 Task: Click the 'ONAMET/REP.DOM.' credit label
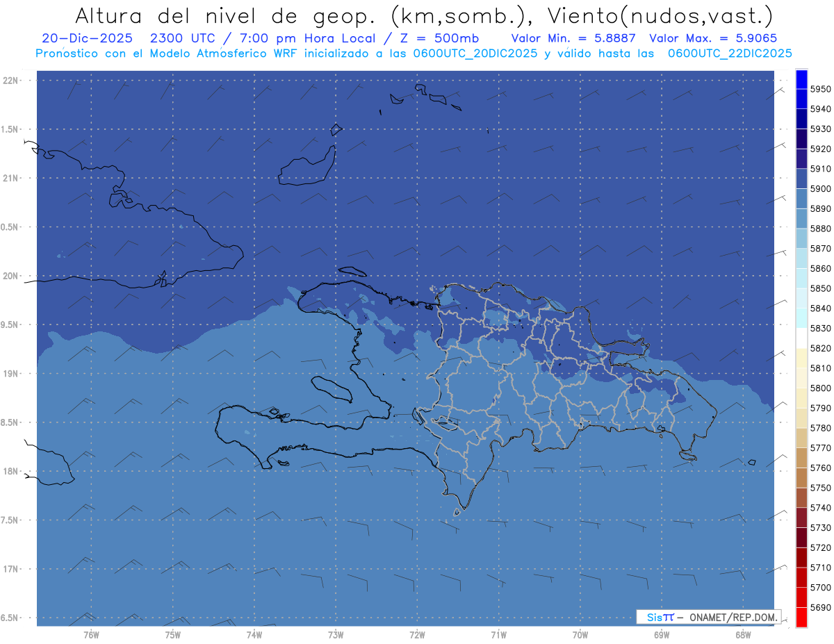(734, 617)
